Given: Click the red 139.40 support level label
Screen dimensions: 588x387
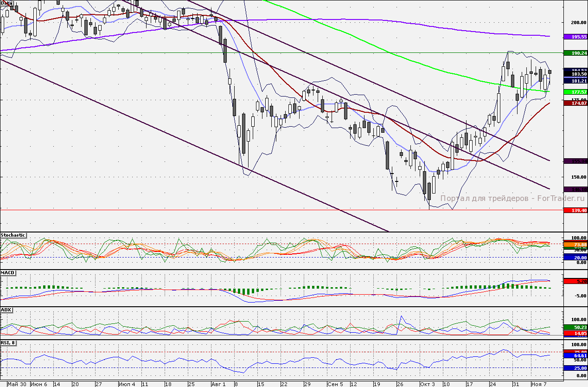Looking at the screenshot, I should point(575,210).
